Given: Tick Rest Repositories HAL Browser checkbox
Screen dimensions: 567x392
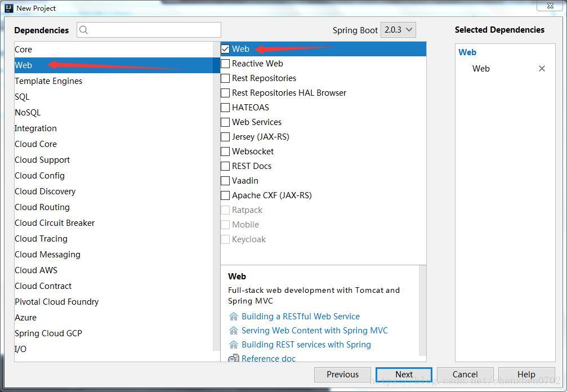Looking at the screenshot, I should (225, 93).
